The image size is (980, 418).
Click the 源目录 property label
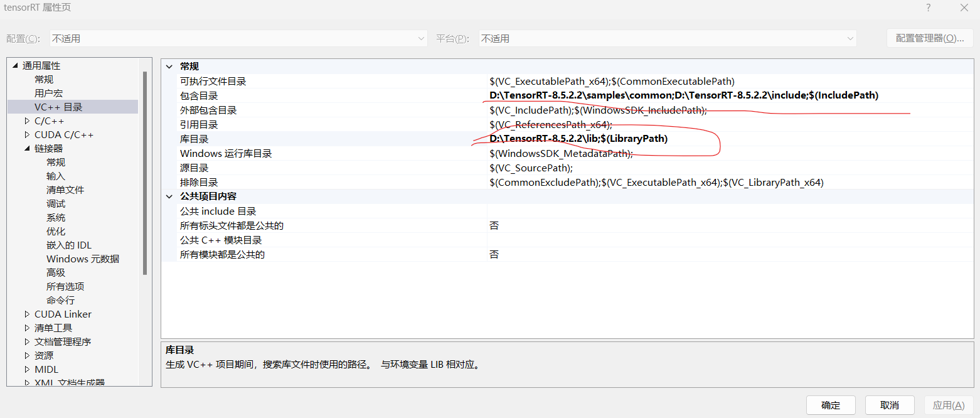194,168
